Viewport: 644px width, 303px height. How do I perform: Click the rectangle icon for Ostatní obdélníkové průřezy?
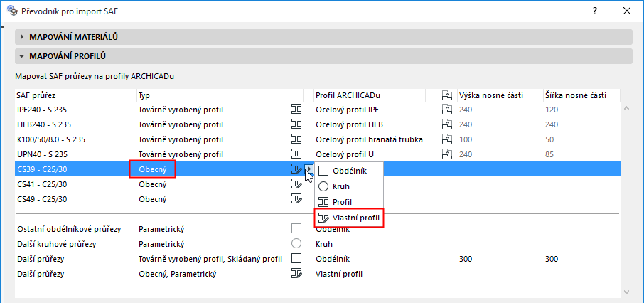(296, 228)
